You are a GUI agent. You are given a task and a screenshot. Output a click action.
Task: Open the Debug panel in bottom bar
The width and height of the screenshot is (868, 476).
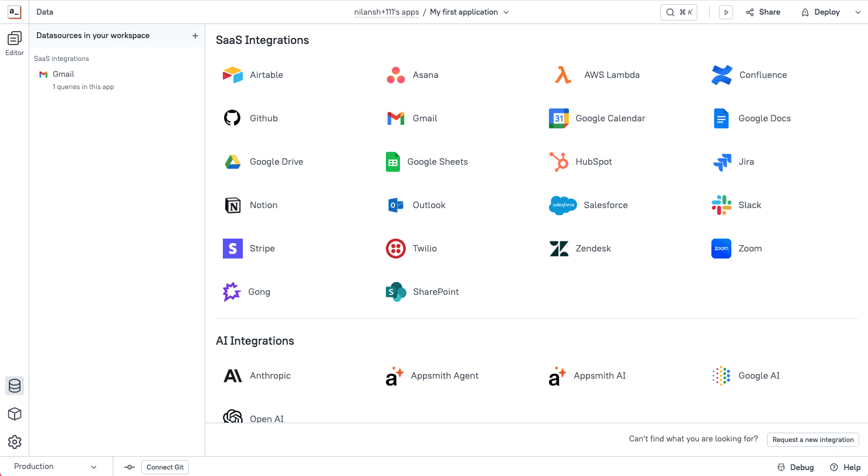click(795, 467)
